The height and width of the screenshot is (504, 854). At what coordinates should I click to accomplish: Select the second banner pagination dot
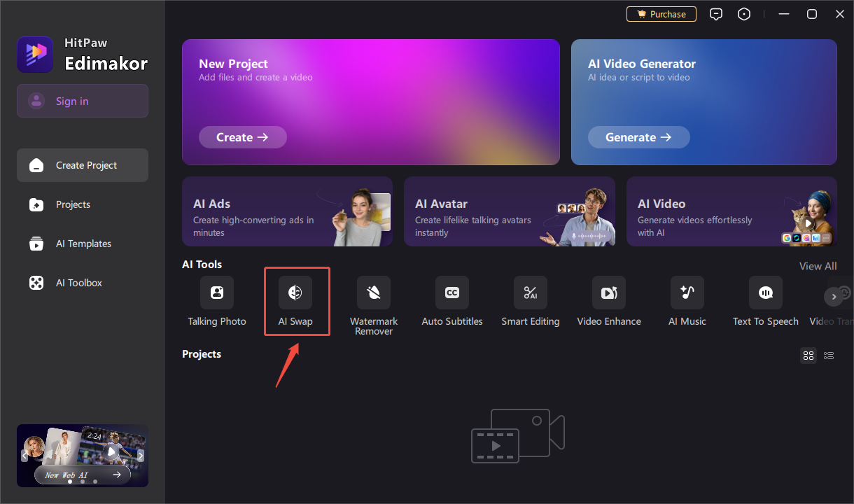pos(83,482)
